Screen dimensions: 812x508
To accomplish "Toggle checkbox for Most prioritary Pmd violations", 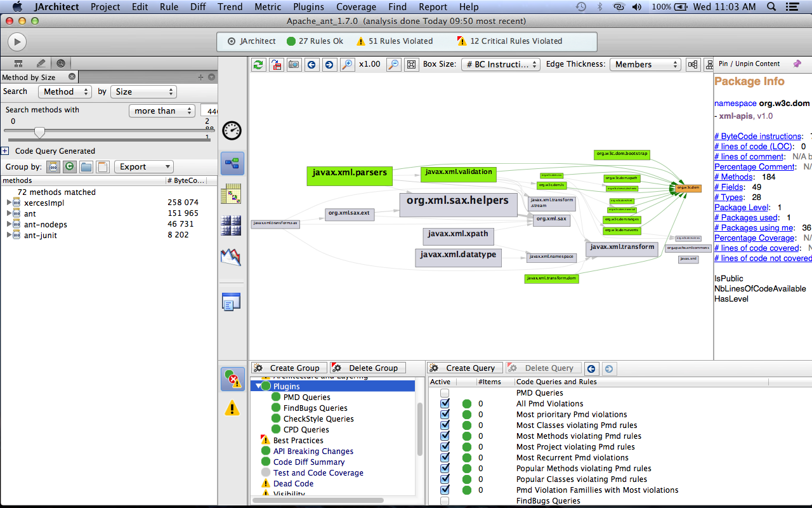I will point(445,415).
